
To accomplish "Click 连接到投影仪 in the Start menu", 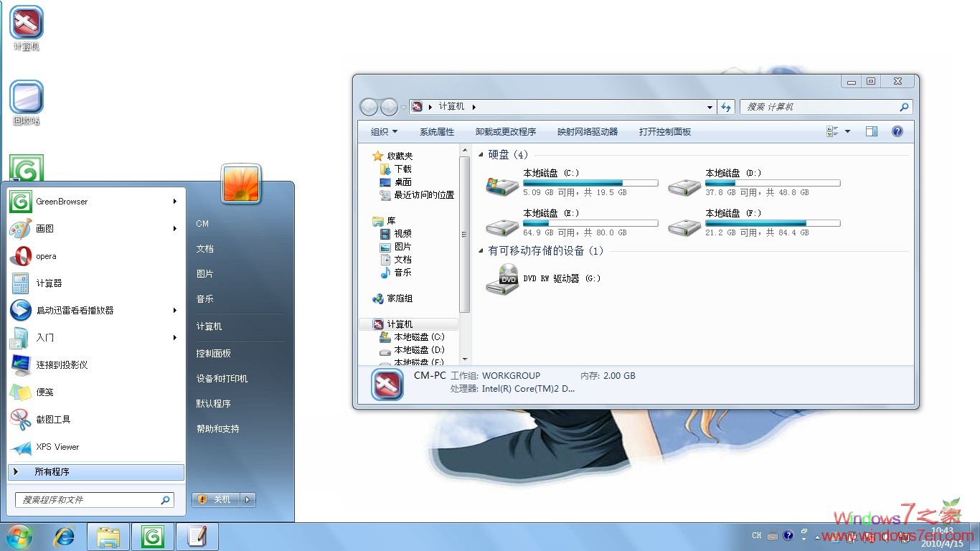I will [x=96, y=365].
